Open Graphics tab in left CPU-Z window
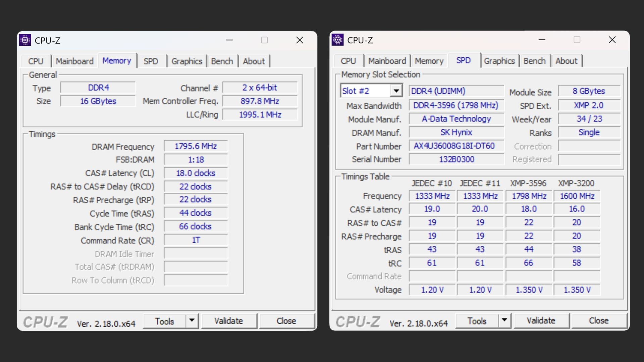This screenshot has height=362, width=644. 187,61
